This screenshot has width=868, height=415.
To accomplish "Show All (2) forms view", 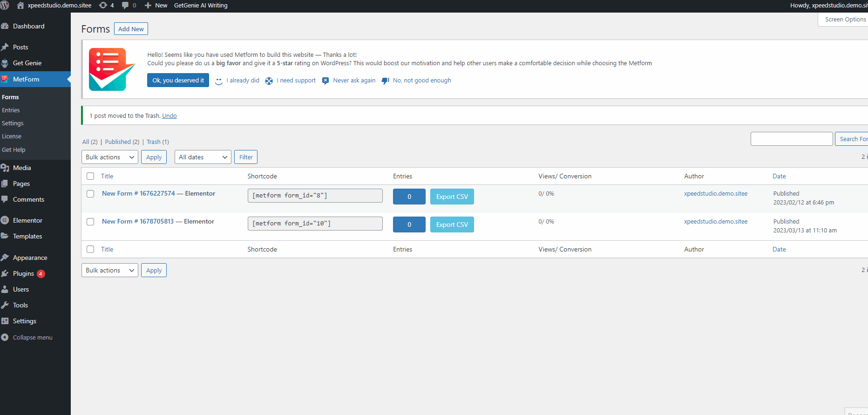I will 90,142.
